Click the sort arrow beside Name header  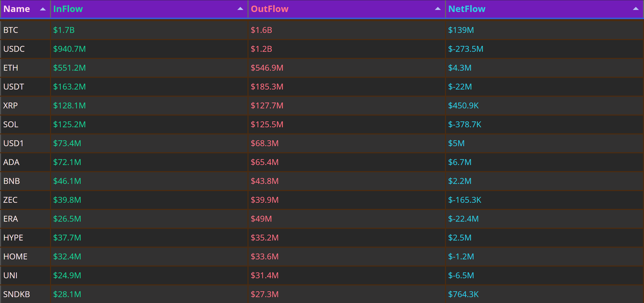43,9
